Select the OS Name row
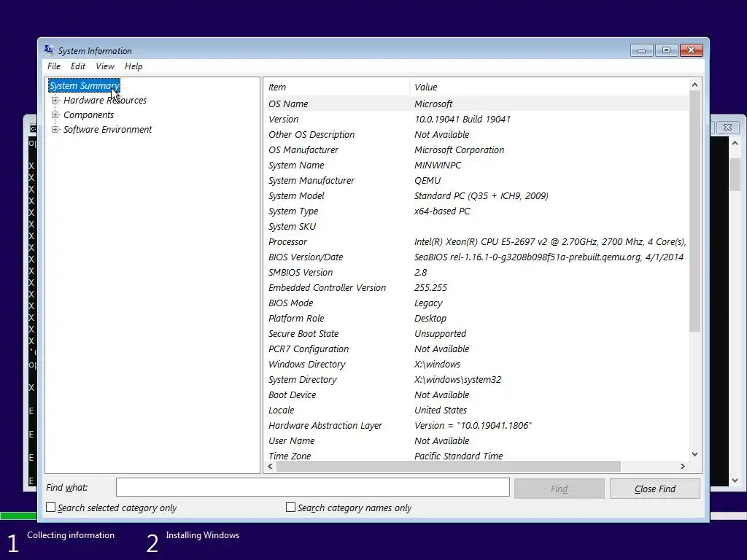This screenshot has height=560, width=747. [x=476, y=104]
